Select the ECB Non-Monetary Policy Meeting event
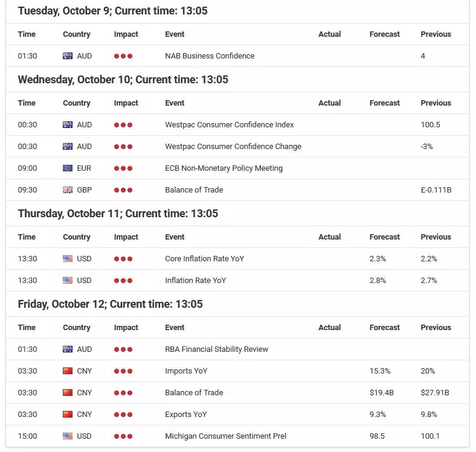This screenshot has height=452, width=476. [224, 168]
